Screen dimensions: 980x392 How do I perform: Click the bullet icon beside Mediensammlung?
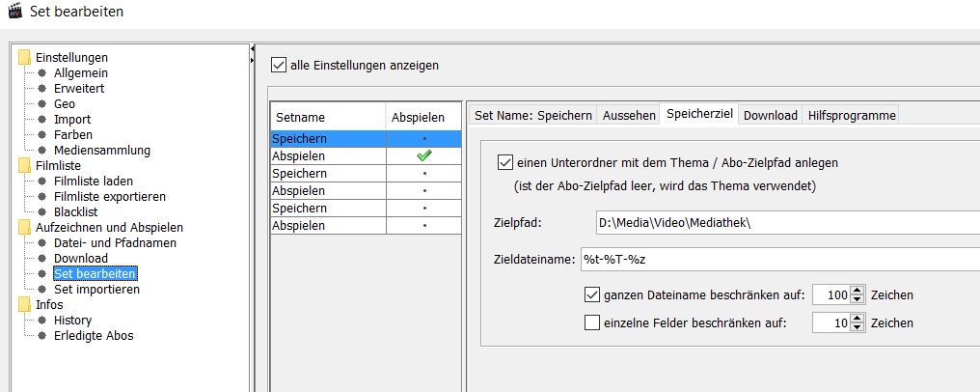click(41, 151)
